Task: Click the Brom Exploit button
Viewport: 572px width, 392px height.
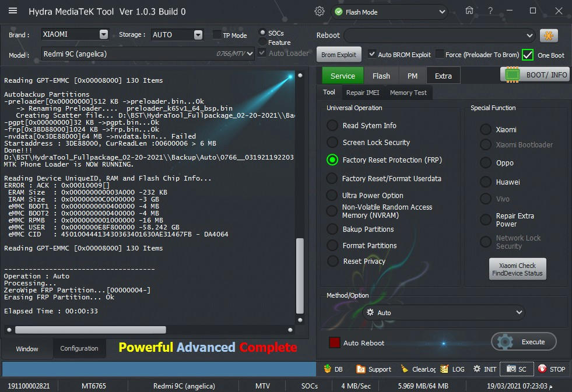Action: tap(339, 55)
